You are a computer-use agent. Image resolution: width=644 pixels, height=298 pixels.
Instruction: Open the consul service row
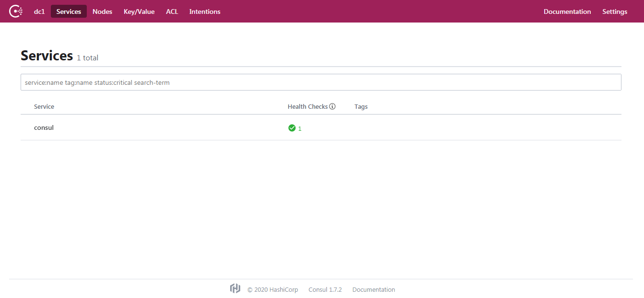point(321,127)
